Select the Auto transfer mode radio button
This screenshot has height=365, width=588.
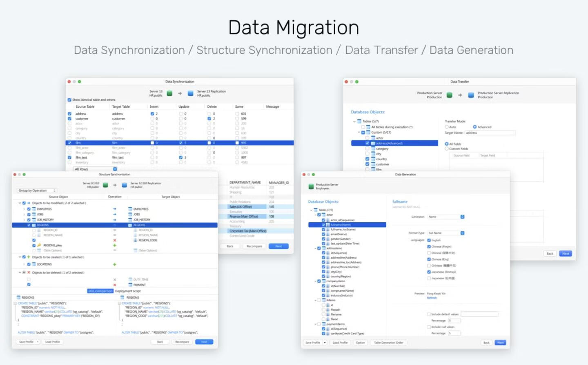[447, 127]
